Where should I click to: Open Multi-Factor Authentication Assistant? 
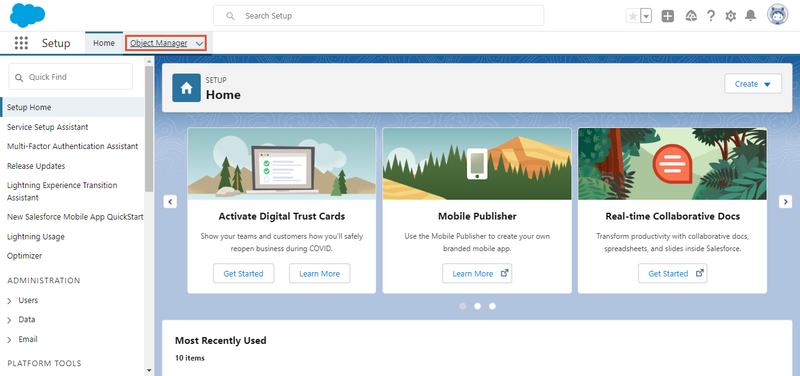[x=72, y=146]
